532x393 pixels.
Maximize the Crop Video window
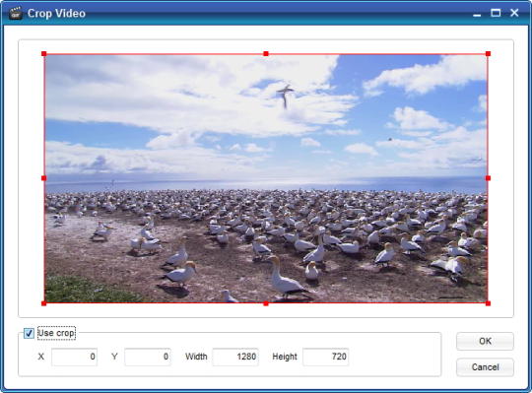coord(496,13)
